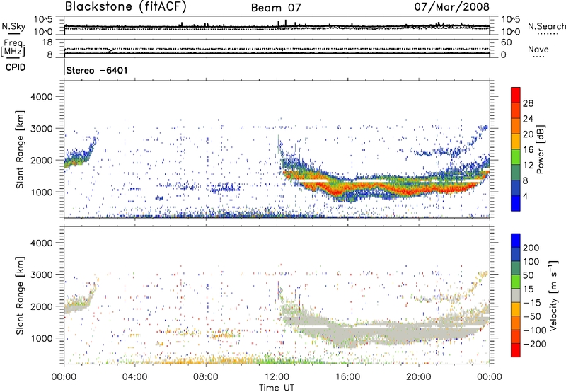Click the 'Slant Range [km]' label of the power panel
Viewport: 566px width, 392px height.
pos(20,149)
